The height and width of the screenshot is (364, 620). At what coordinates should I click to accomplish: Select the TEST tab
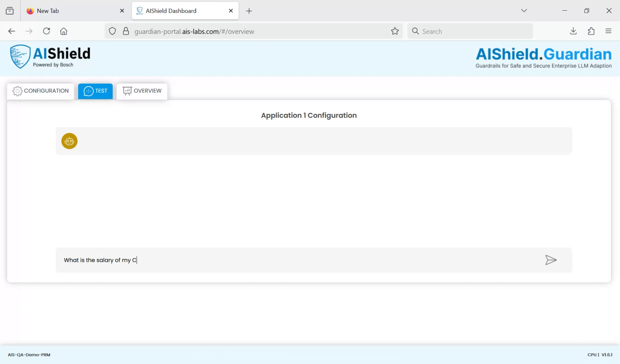coord(95,91)
